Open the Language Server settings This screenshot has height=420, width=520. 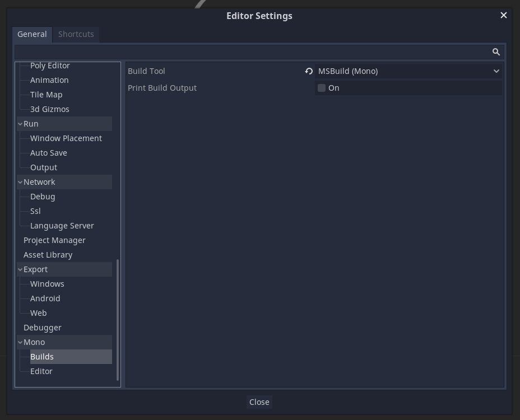[62, 225]
